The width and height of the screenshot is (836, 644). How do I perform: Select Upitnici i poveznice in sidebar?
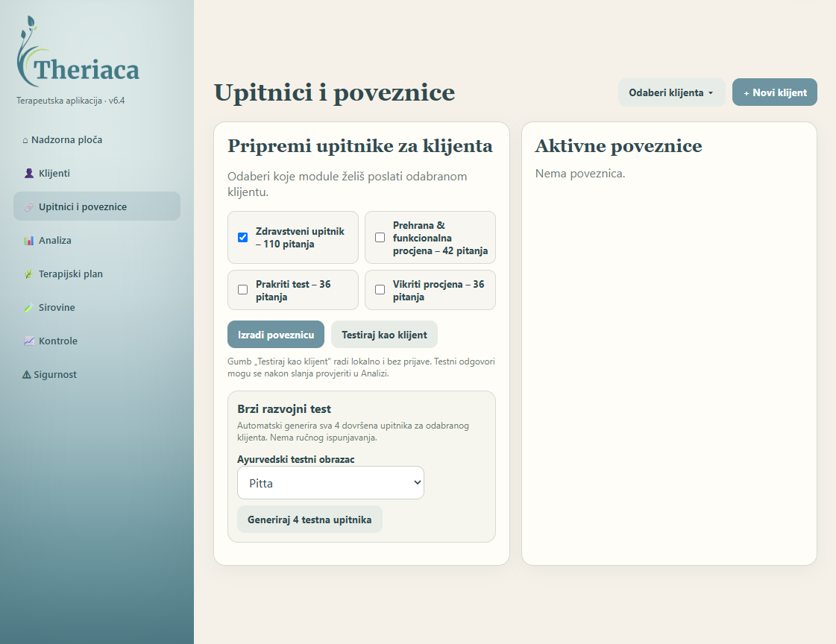97,206
